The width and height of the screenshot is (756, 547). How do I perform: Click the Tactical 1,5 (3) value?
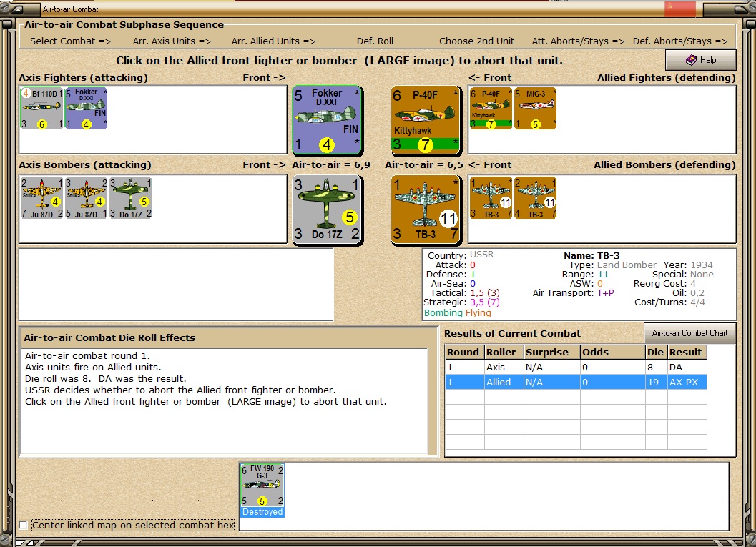click(484, 293)
